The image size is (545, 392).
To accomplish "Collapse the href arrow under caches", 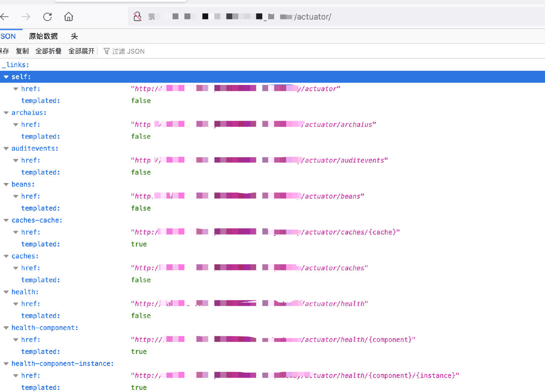I will pyautogui.click(x=16, y=268).
